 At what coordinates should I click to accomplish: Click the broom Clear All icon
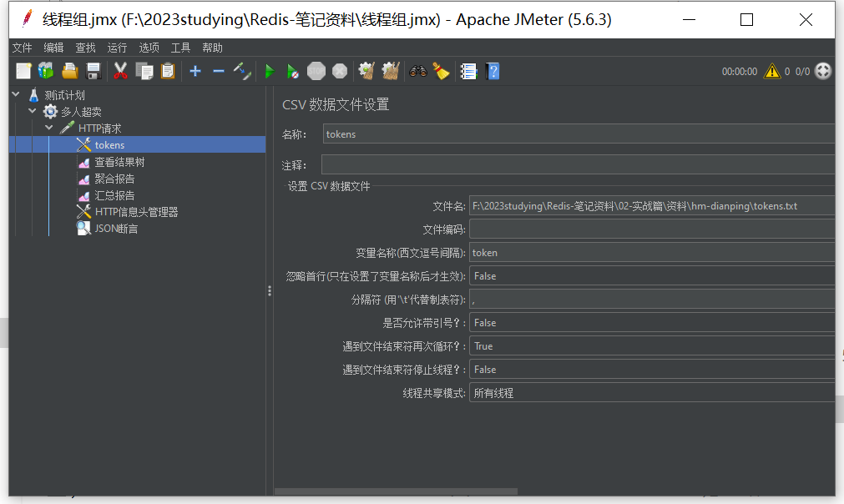441,72
